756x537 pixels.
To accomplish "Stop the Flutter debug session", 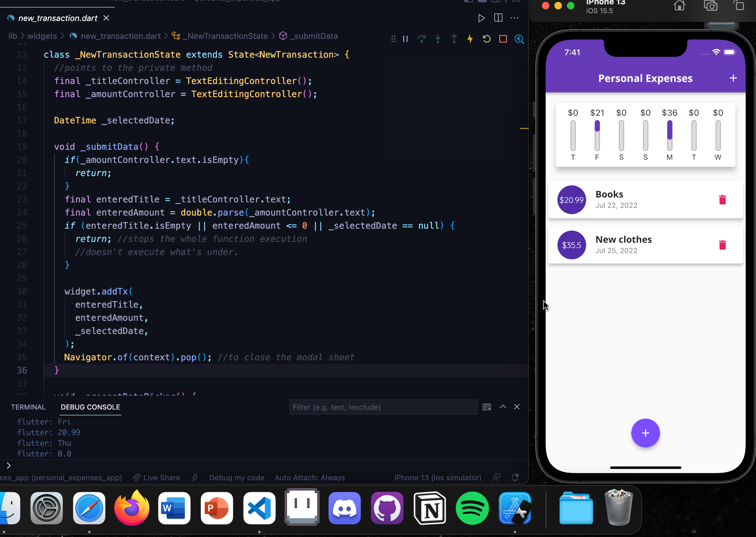I will click(x=502, y=39).
